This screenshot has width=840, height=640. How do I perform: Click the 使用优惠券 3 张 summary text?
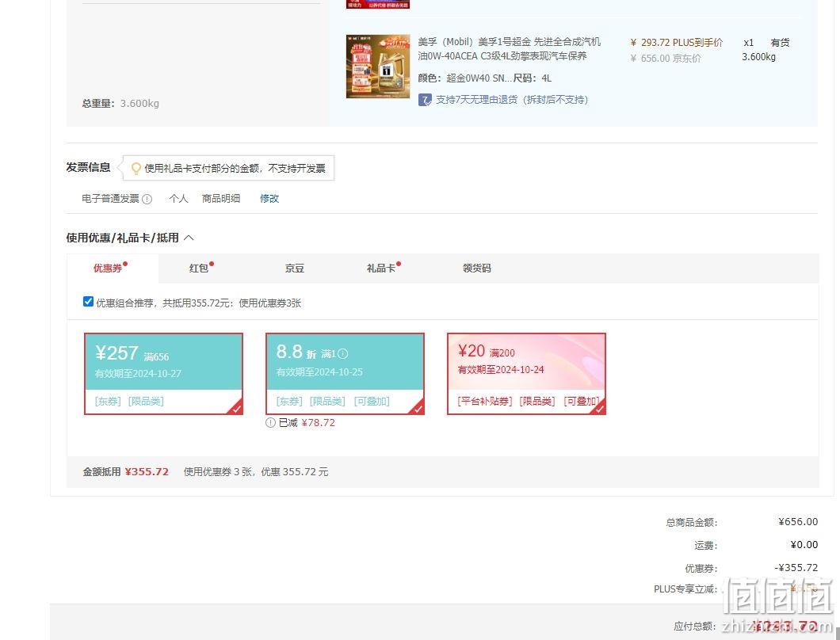(256, 472)
